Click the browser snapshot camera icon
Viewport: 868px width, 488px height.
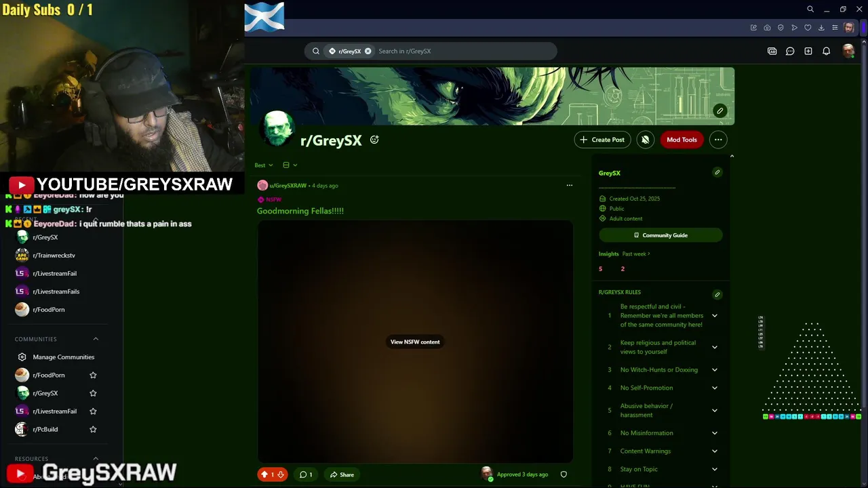pyautogui.click(x=767, y=28)
